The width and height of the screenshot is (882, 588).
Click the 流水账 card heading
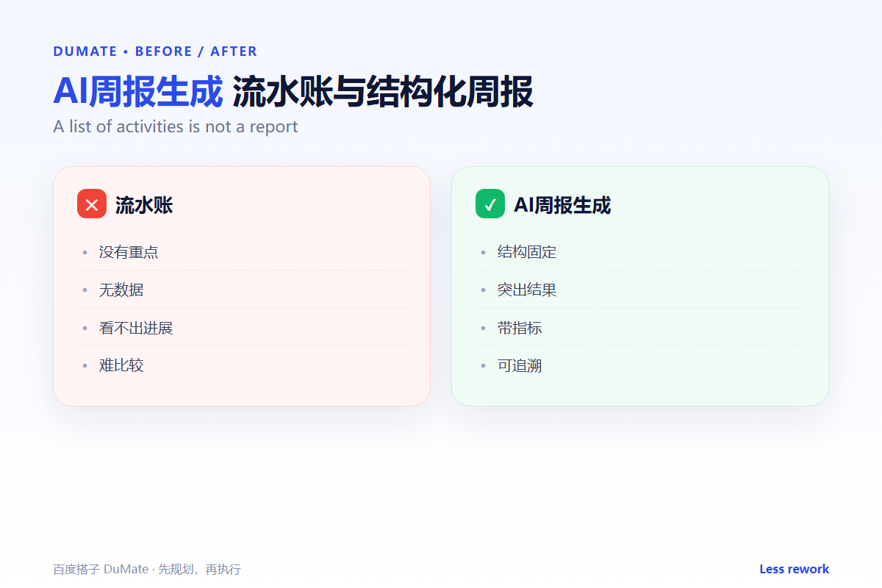coord(144,205)
